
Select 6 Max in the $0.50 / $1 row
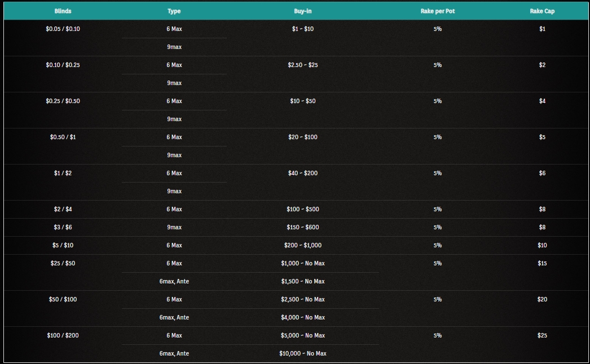click(174, 137)
